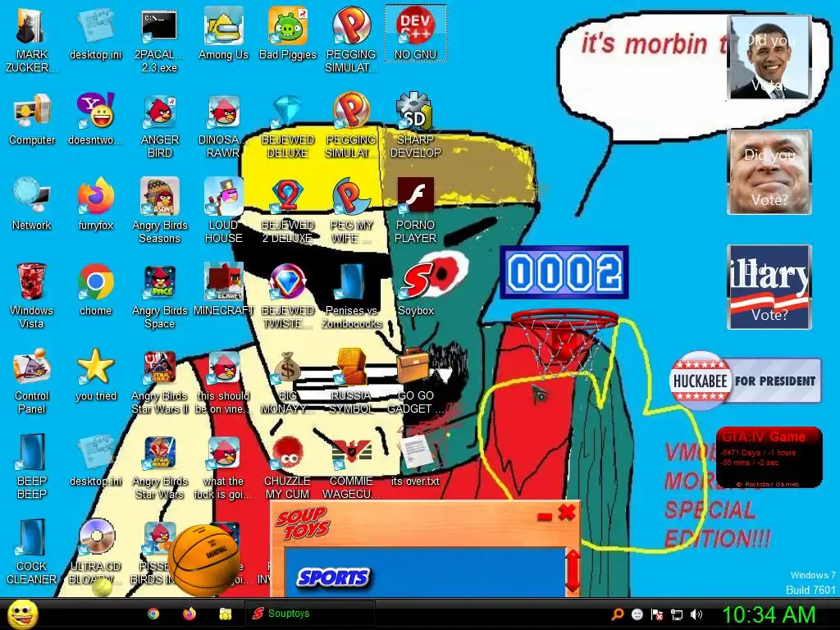Launch the MINECRAFT icon
840x630 pixels.
click(223, 290)
